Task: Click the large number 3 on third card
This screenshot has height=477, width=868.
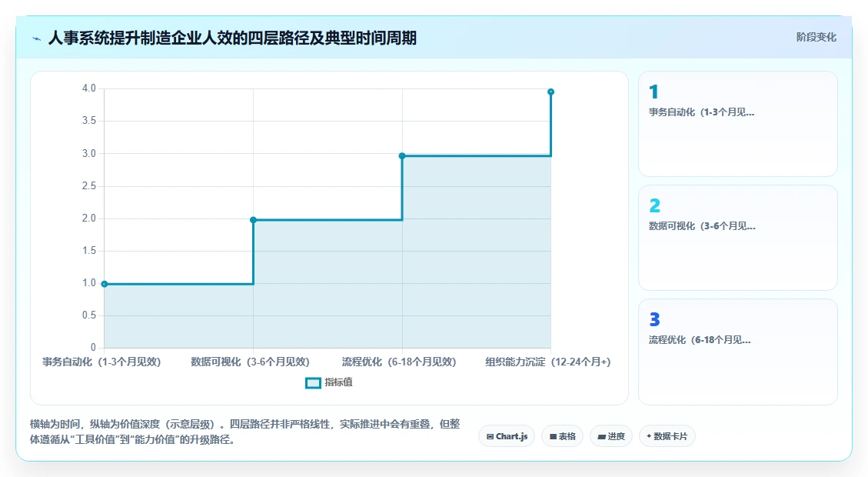Action: (655, 319)
